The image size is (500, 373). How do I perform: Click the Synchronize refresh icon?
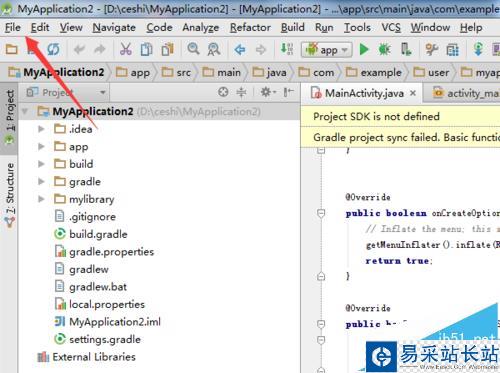click(53, 50)
